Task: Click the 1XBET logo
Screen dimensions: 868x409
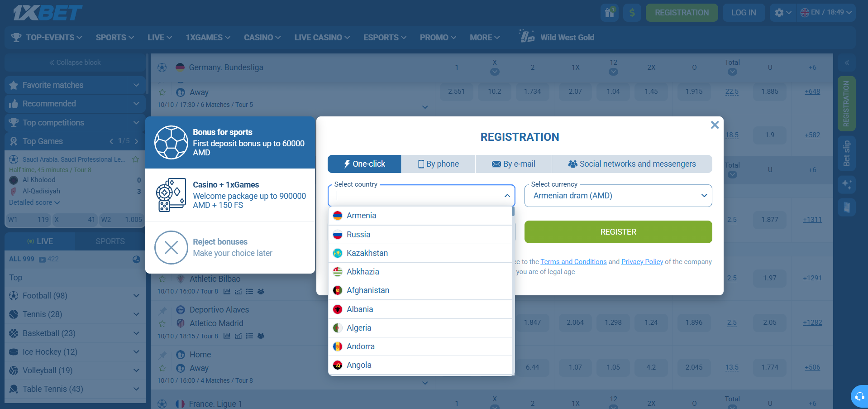Action: [48, 13]
